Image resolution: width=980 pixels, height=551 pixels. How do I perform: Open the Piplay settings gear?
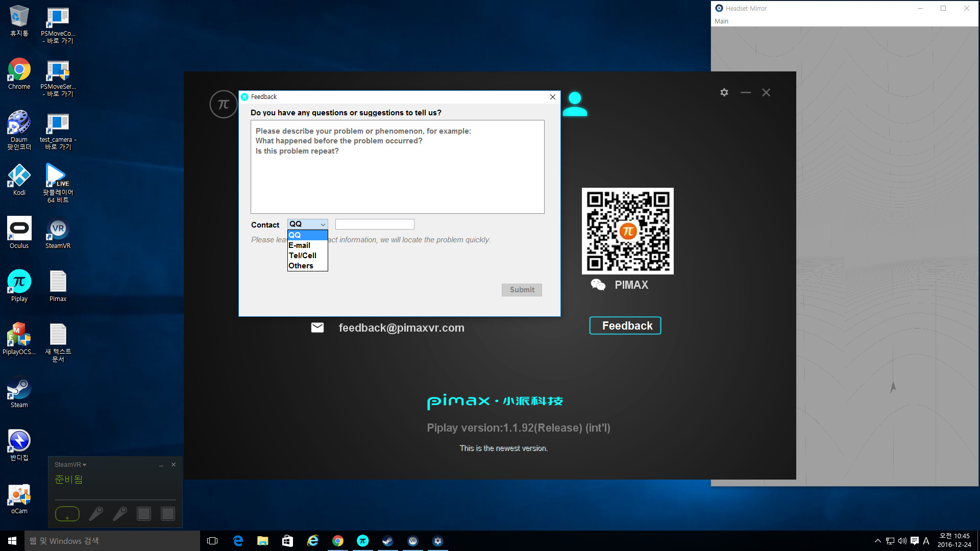724,92
